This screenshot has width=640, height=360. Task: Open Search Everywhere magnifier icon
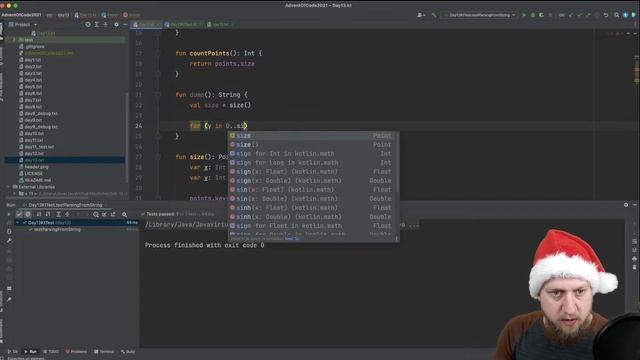click(617, 15)
